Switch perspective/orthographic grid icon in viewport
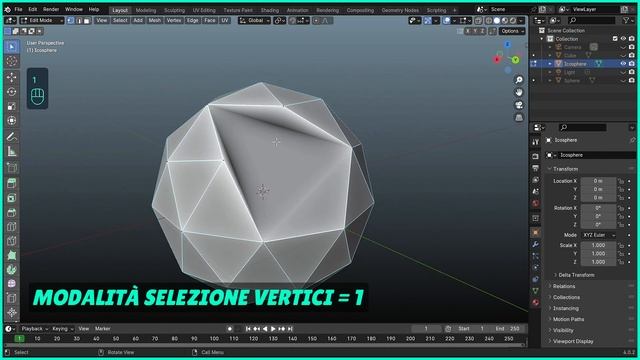The image size is (640, 360). (519, 118)
